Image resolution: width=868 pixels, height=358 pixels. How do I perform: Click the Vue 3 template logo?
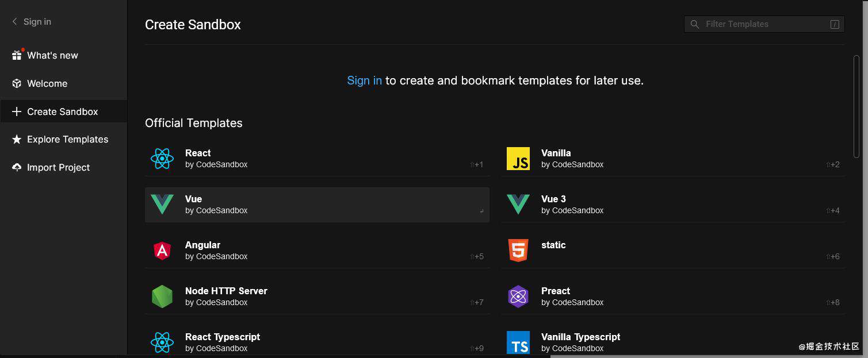click(x=518, y=205)
